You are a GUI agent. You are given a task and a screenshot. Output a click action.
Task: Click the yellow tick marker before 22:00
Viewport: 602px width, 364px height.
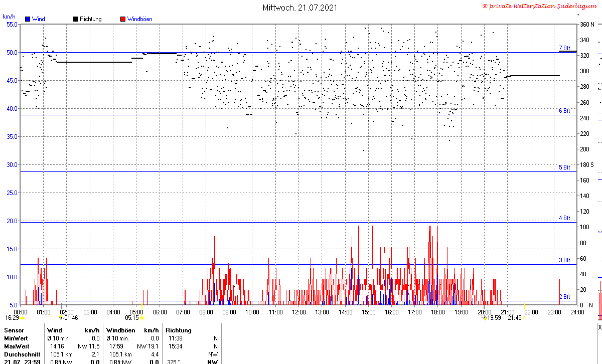point(525,306)
